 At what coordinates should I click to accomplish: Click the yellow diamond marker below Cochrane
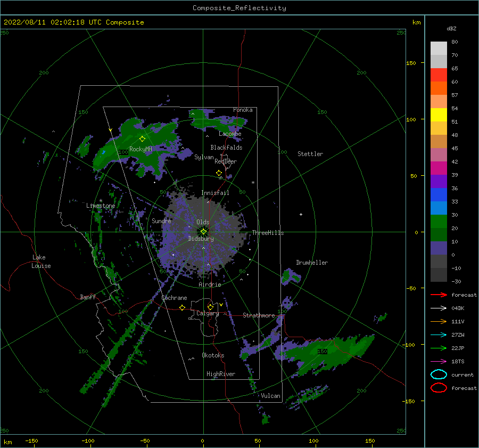click(x=183, y=307)
